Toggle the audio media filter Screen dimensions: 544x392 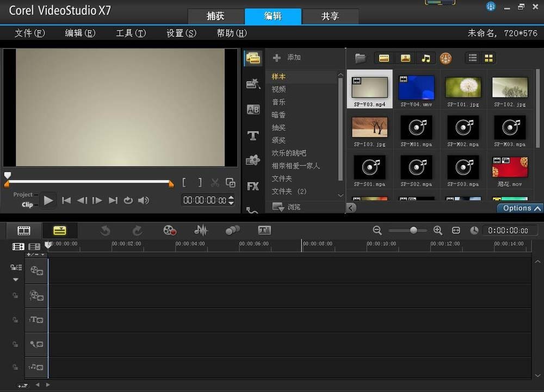[x=426, y=58]
